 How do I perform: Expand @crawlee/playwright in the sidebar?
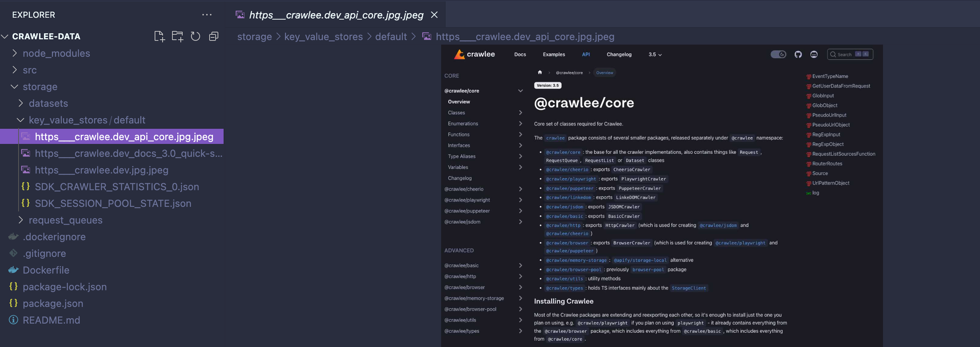point(520,200)
